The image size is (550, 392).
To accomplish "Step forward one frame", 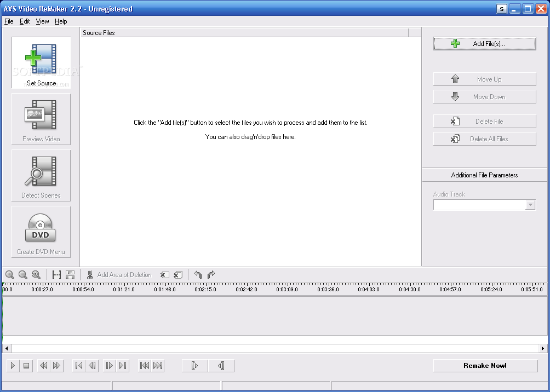I will 110,366.
